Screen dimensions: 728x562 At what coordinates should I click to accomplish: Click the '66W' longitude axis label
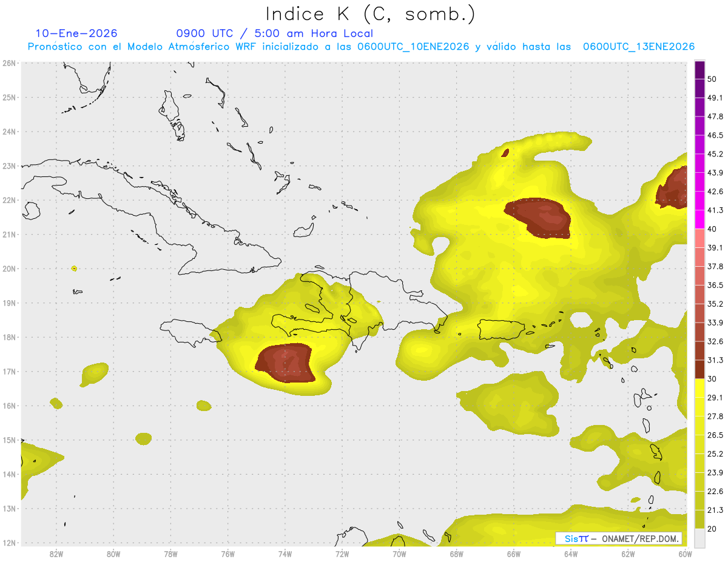(513, 554)
